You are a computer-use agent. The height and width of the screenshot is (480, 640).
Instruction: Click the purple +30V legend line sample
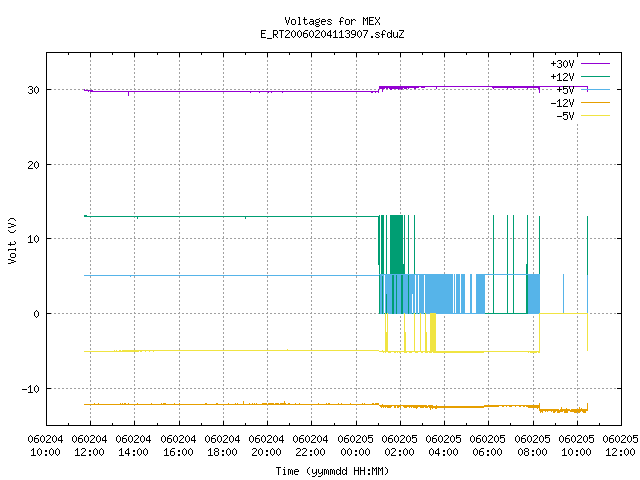[595, 64]
